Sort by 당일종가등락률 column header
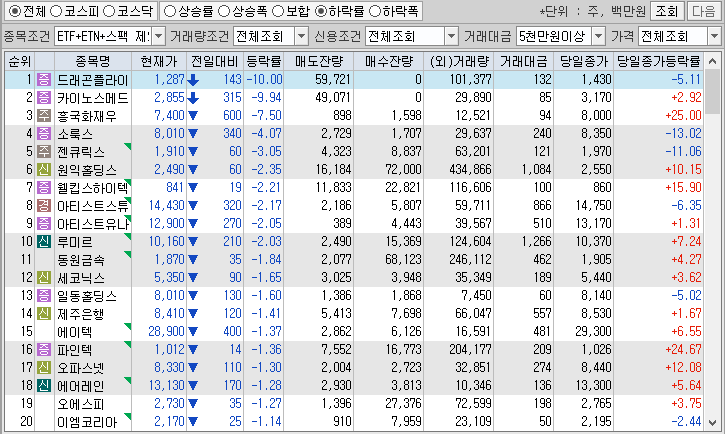Image resolution: width=725 pixels, height=434 pixels. (658, 61)
